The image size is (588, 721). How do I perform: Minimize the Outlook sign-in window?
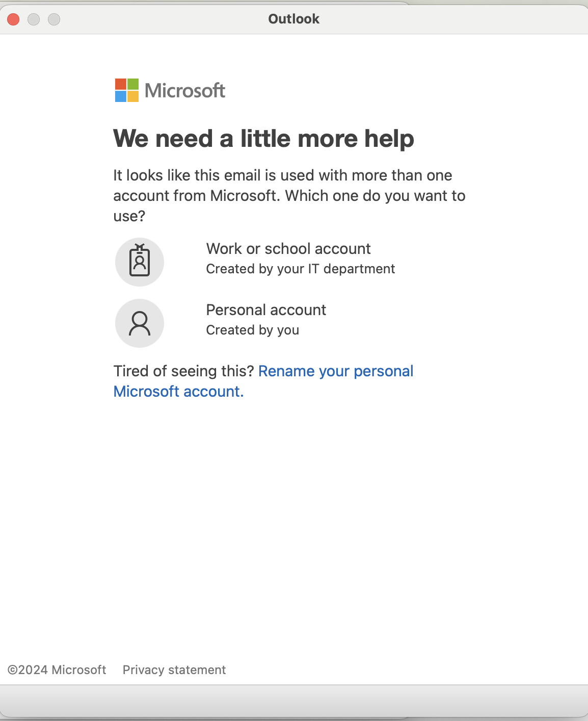[34, 19]
